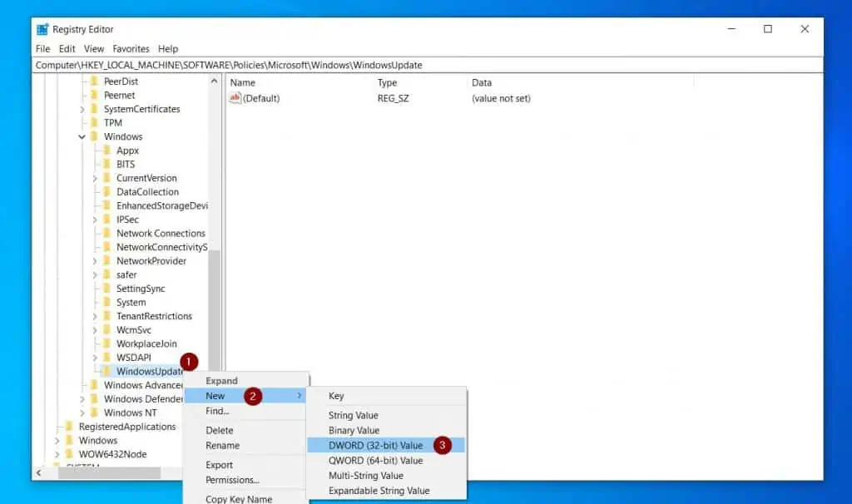Screen dimensions: 852x504
Task: Open the Favorites menu
Action: 131,49
